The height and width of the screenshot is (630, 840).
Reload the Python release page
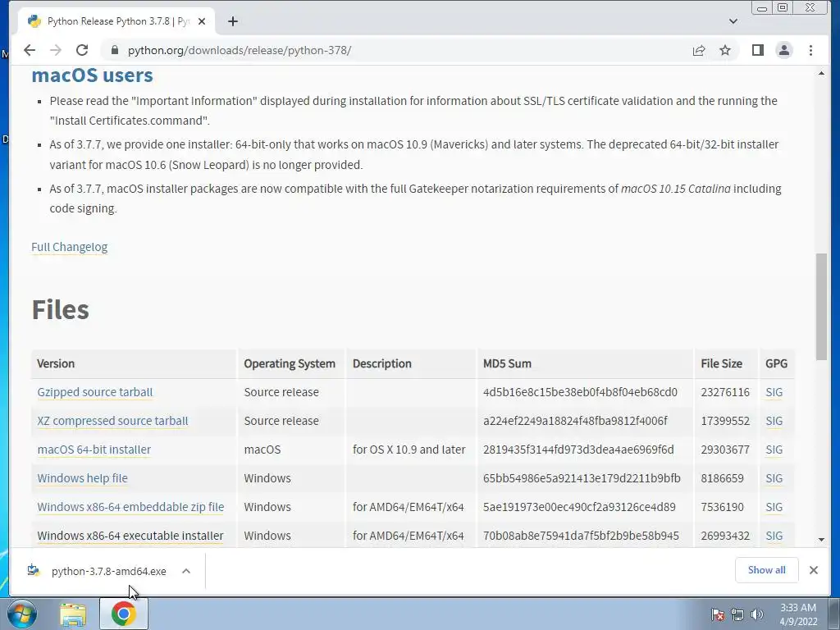(x=82, y=50)
